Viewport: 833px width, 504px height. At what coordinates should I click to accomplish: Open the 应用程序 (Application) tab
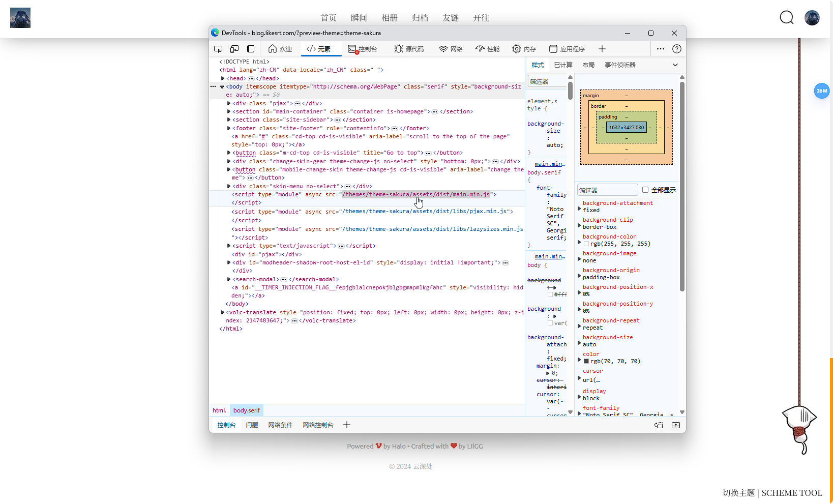567,49
